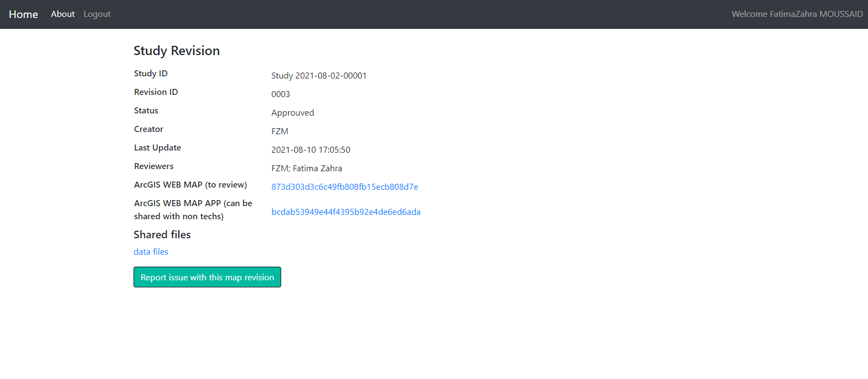Select the Study Revision heading
Screen dimensions: 868x379
click(x=177, y=51)
